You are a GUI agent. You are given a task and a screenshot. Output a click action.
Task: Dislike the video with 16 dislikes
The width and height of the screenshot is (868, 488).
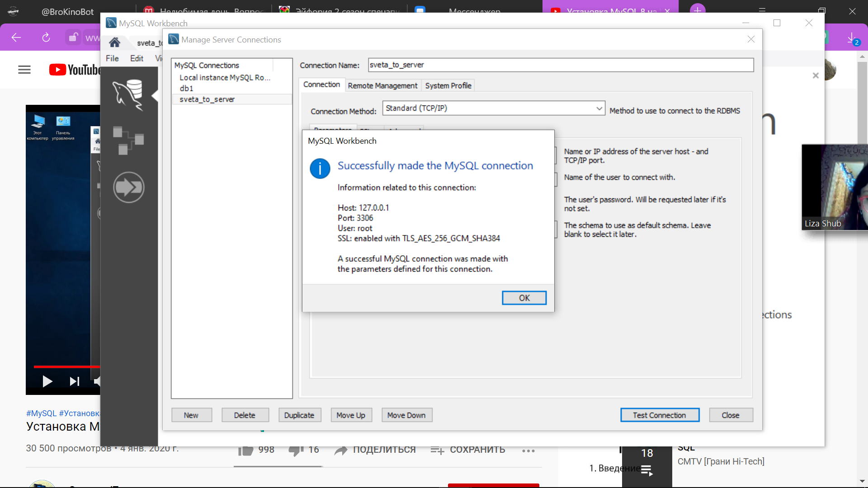click(x=304, y=450)
